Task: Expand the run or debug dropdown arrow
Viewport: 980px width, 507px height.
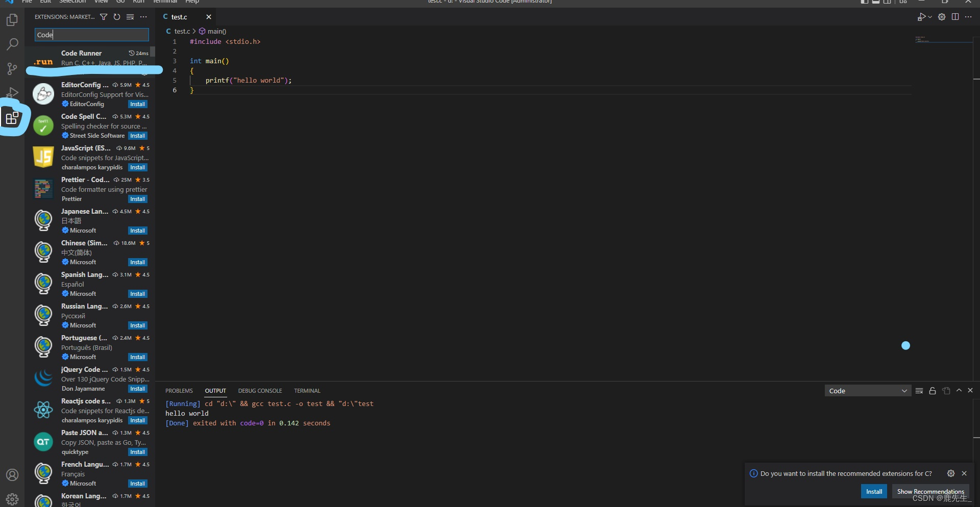Action: click(930, 17)
